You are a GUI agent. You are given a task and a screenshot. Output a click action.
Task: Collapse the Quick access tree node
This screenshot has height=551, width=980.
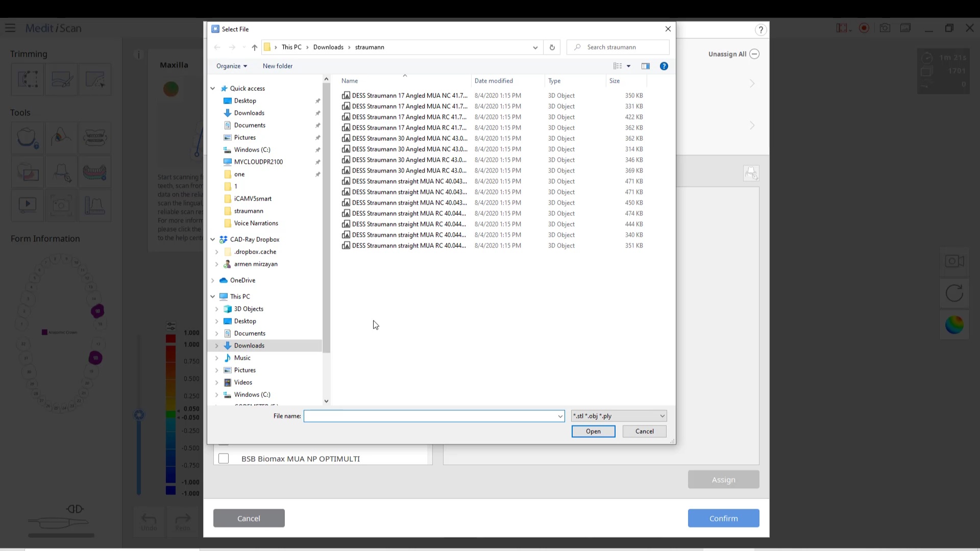(213, 88)
